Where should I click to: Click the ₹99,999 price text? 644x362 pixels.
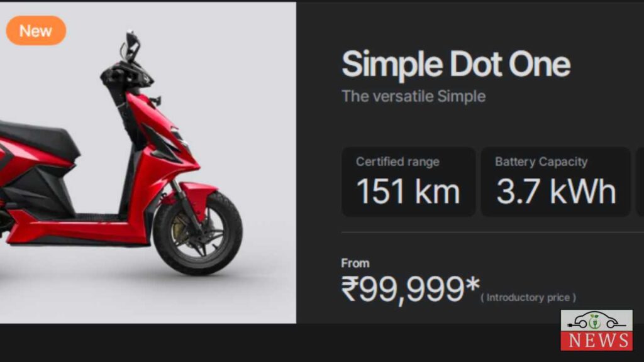(411, 289)
